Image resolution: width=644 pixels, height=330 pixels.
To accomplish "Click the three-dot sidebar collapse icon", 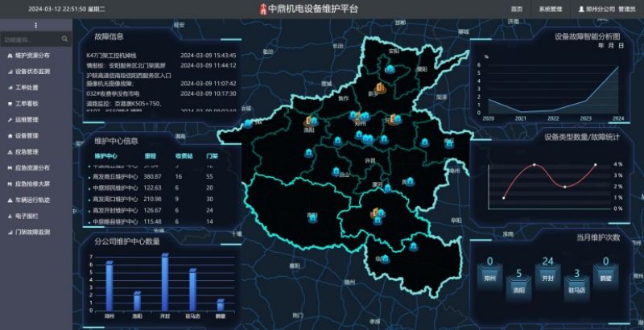I will (x=35, y=26).
